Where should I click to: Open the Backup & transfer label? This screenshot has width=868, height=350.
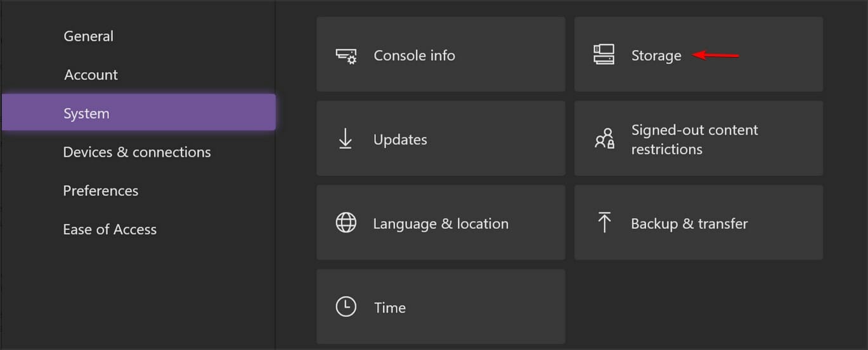coord(689,224)
